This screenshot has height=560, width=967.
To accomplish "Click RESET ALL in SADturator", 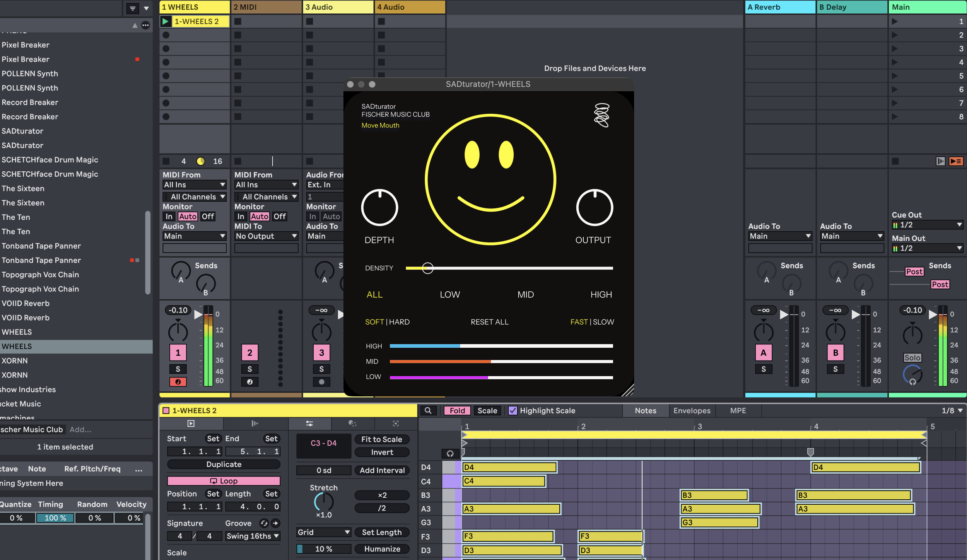I will tap(489, 322).
